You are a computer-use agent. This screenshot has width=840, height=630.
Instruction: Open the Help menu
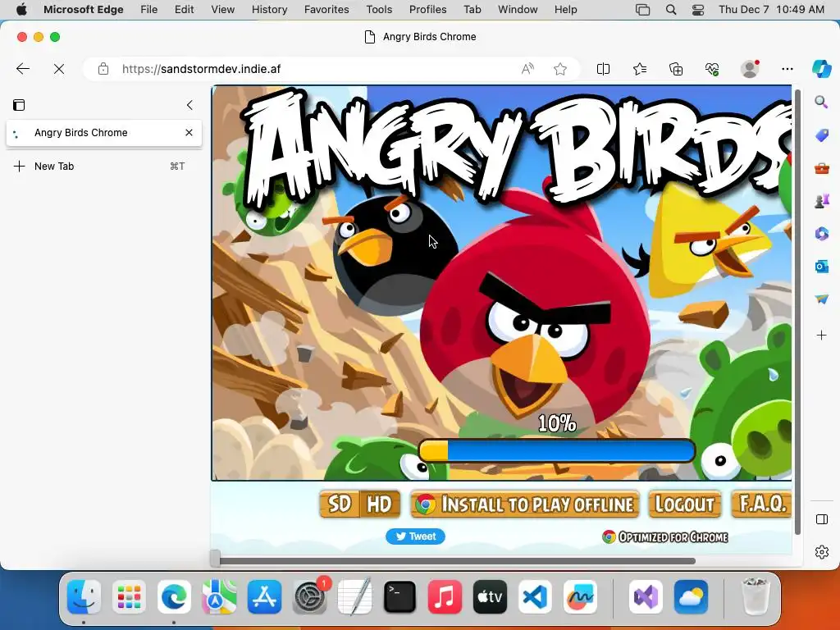point(566,9)
